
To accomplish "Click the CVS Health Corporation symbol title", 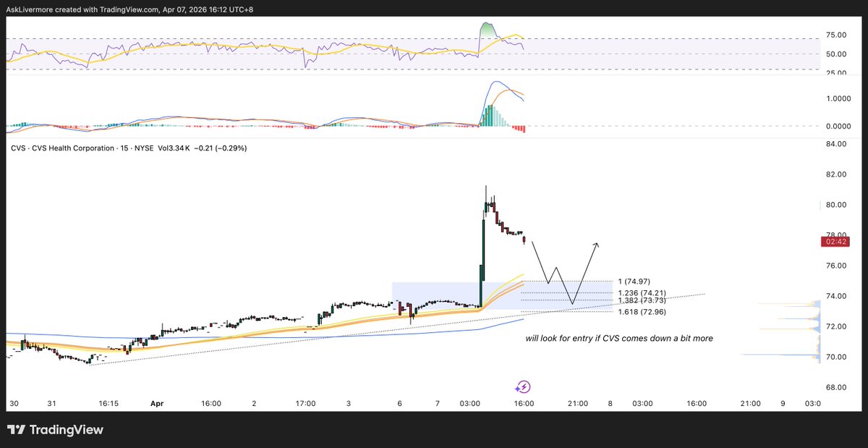I will pyautogui.click(x=72, y=148).
